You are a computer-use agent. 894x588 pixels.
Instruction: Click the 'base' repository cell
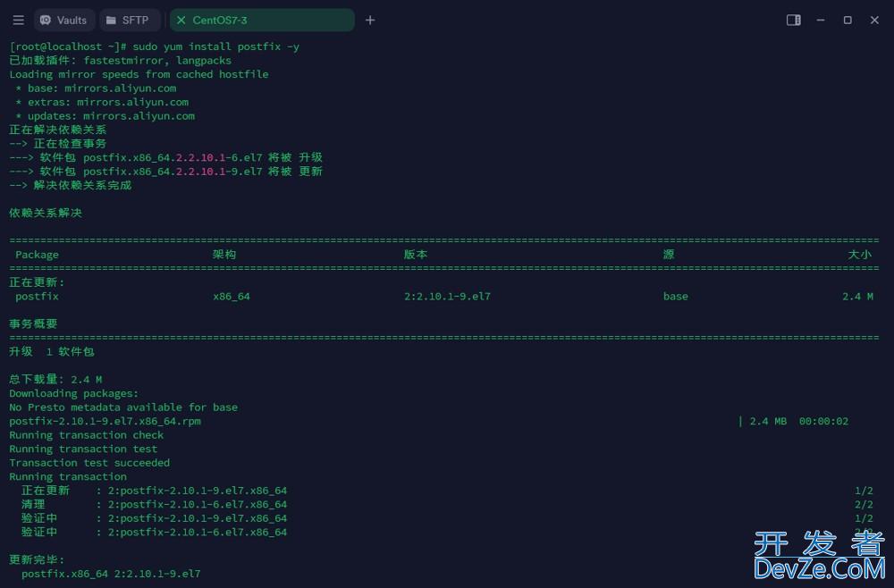coord(676,297)
